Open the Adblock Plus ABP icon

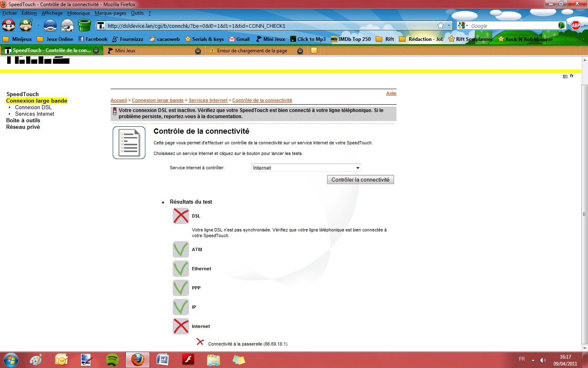point(576,25)
